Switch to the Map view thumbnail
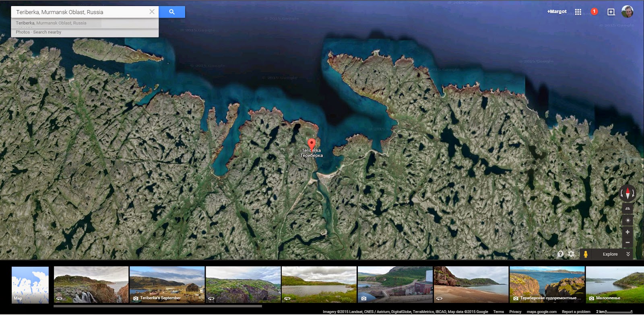This screenshot has width=644, height=315. (x=30, y=285)
